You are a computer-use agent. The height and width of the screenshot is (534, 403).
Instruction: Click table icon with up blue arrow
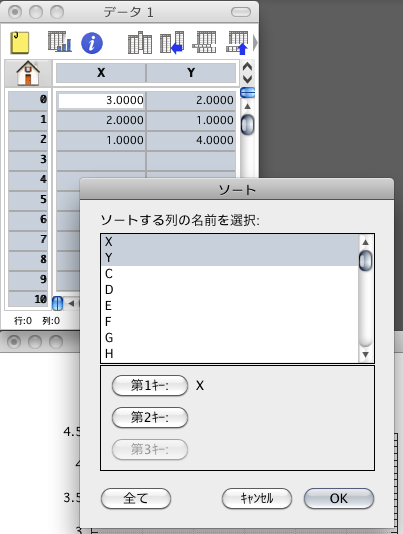(x=237, y=43)
